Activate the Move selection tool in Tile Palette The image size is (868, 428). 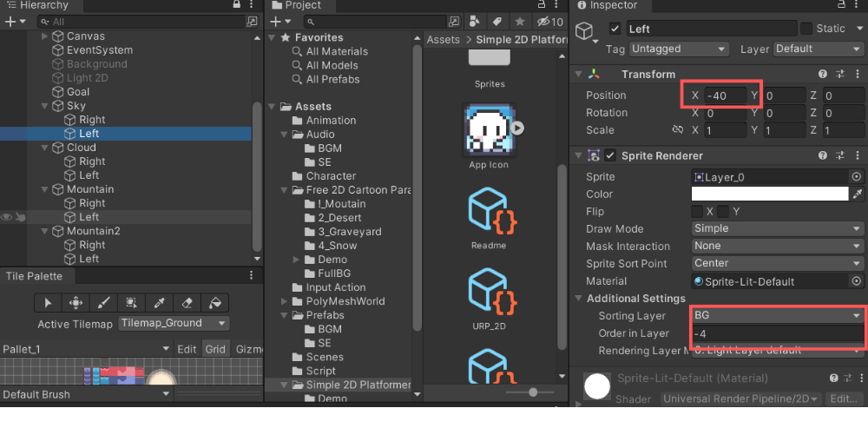(76, 303)
